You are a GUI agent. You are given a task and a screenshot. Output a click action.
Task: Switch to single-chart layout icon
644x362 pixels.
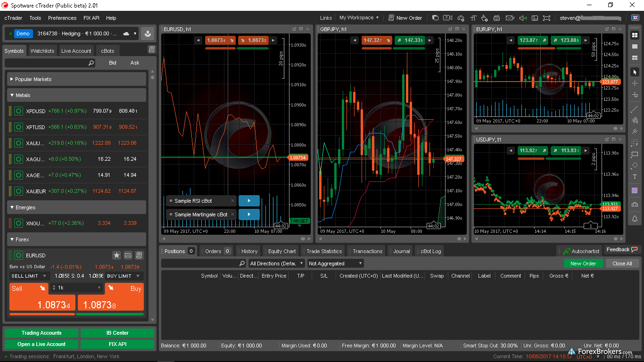[635, 46]
